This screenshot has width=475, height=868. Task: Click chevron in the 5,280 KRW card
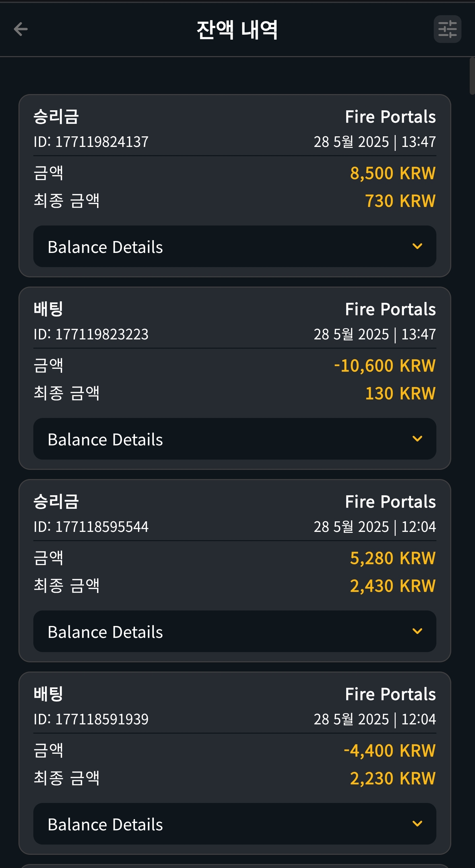tap(417, 631)
